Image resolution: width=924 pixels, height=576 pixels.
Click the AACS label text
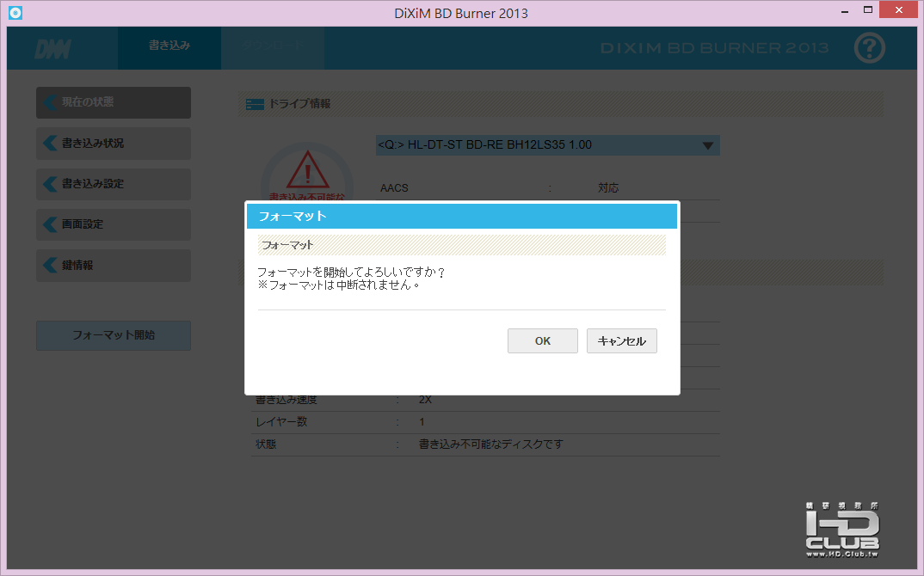394,188
